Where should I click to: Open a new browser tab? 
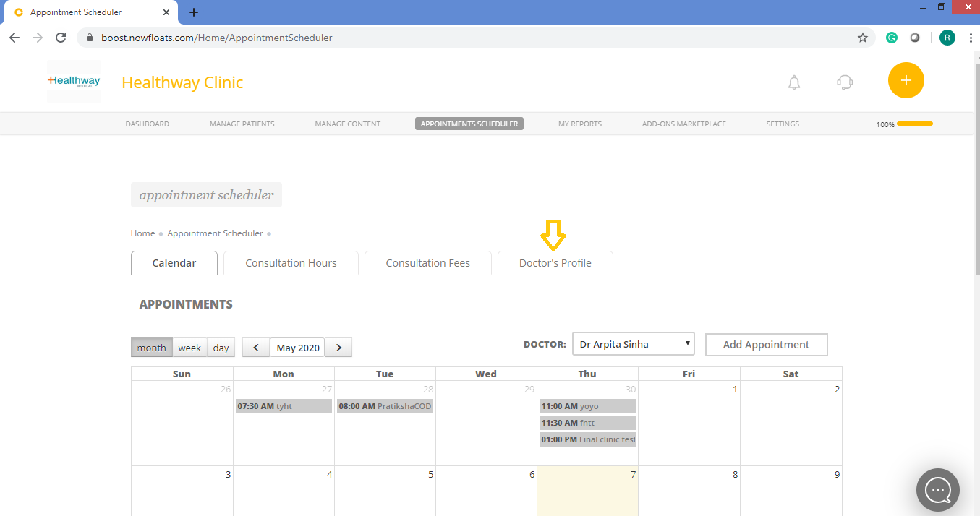coord(194,12)
